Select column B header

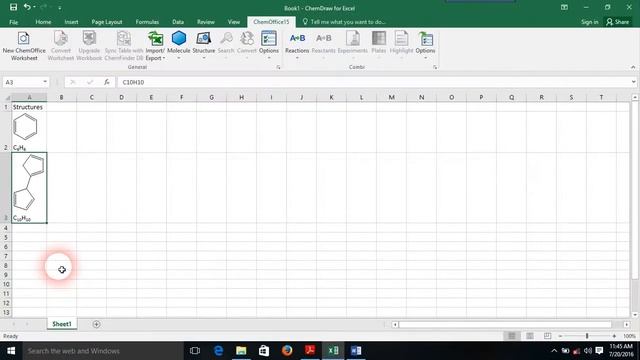tap(62, 98)
